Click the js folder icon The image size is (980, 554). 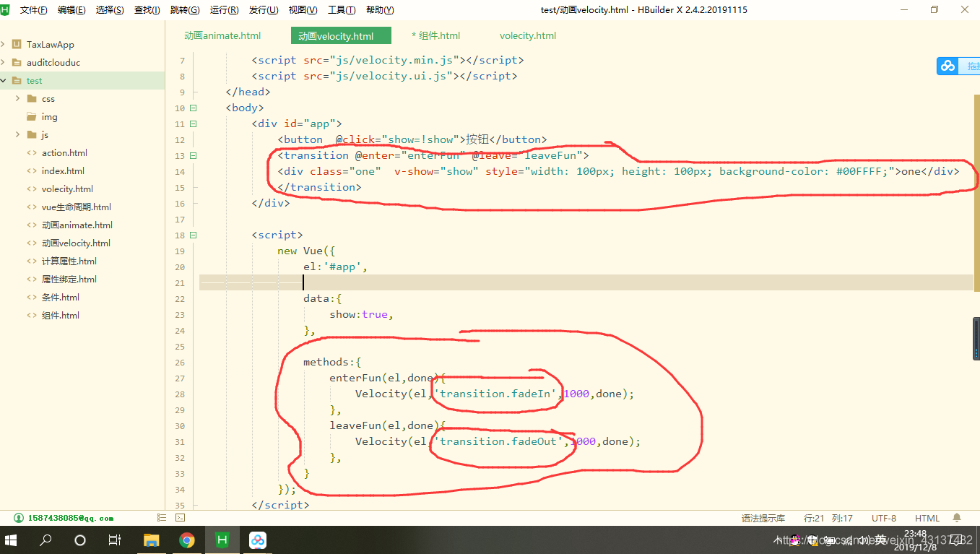click(32, 135)
